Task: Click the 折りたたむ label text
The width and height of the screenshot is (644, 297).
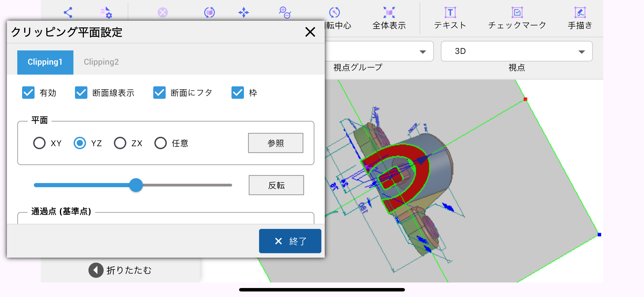Action: pos(129,271)
